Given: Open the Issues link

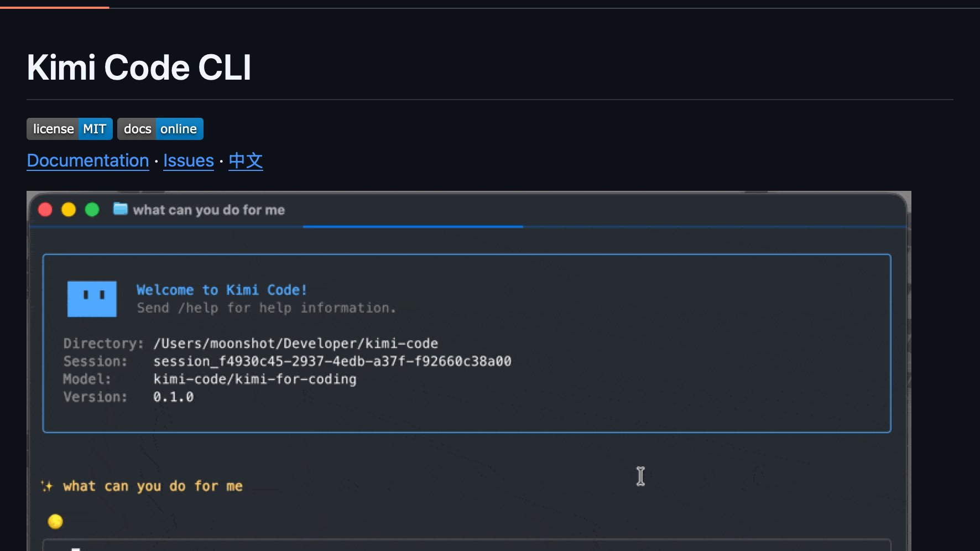Looking at the screenshot, I should point(189,160).
